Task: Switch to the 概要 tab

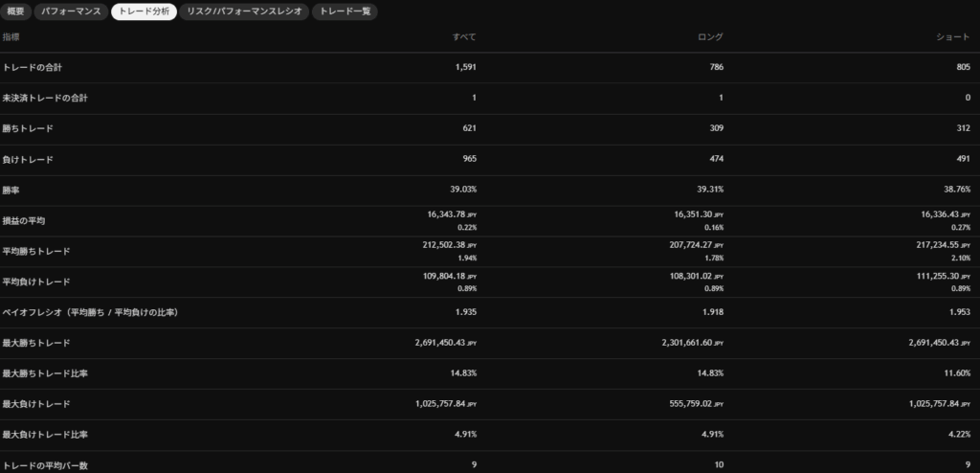Action: coord(15,11)
